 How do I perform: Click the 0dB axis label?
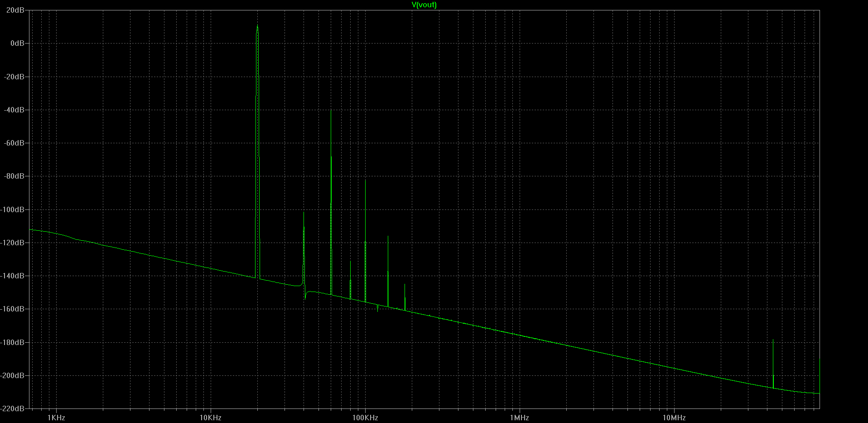[x=17, y=43]
